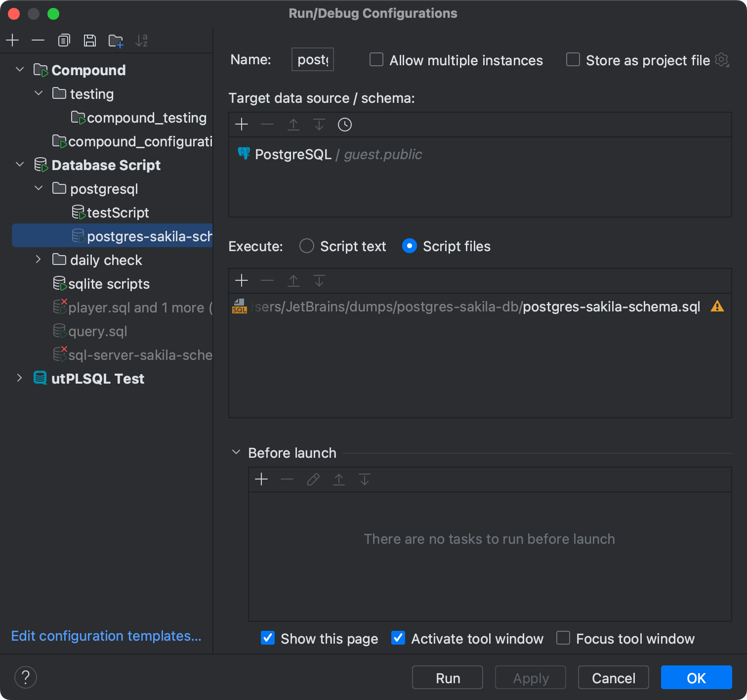Show recent data sources with clock icon
Image resolution: width=747 pixels, height=700 pixels.
coord(344,125)
